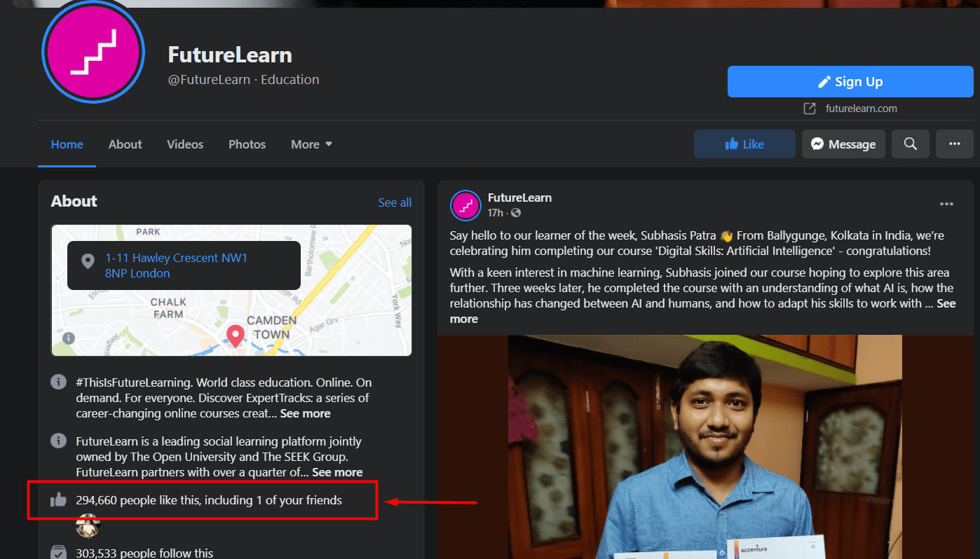Click See all in About section
Screen dimensions: 980x559
point(395,202)
